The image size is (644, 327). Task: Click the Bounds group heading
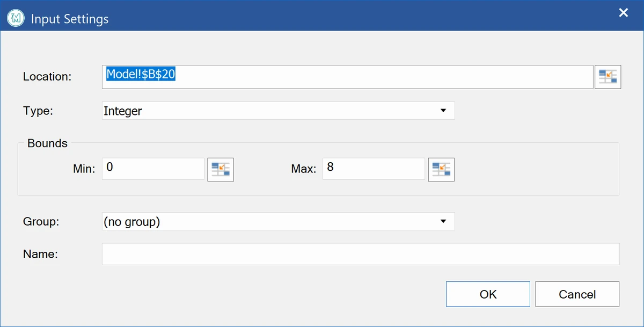(47, 143)
